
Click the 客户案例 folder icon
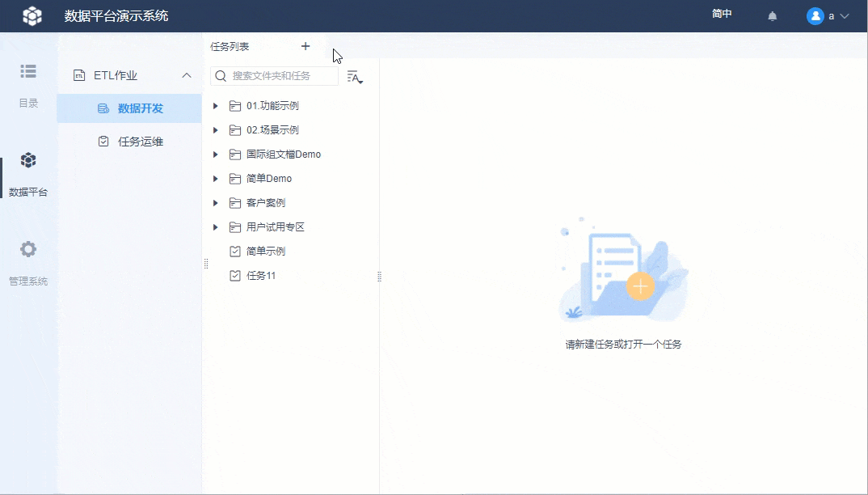[x=235, y=203]
